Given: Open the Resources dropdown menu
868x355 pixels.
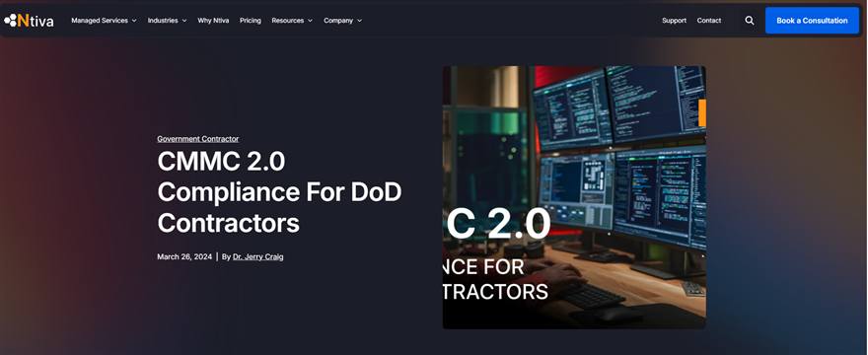Looking at the screenshot, I should coord(292,21).
